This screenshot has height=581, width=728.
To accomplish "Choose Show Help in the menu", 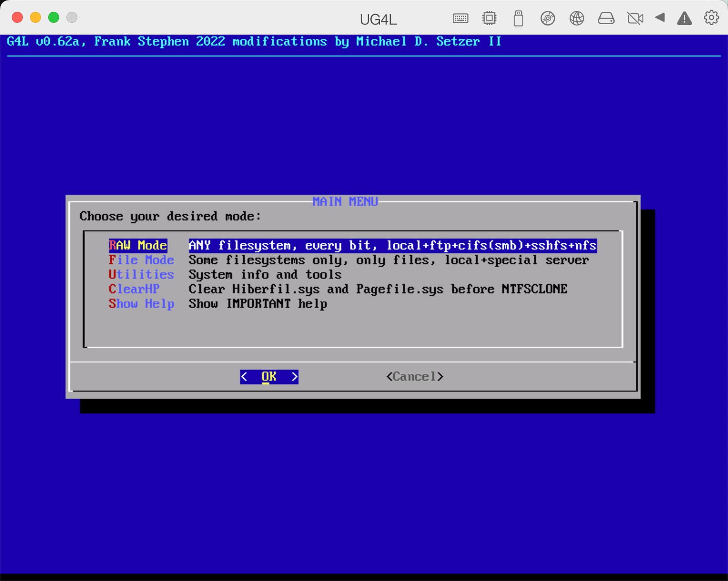I will 142,304.
